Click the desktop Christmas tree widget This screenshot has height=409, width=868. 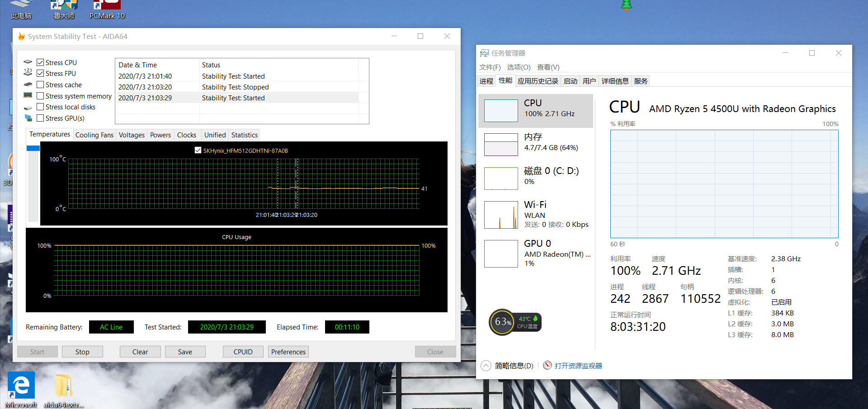pos(627,5)
